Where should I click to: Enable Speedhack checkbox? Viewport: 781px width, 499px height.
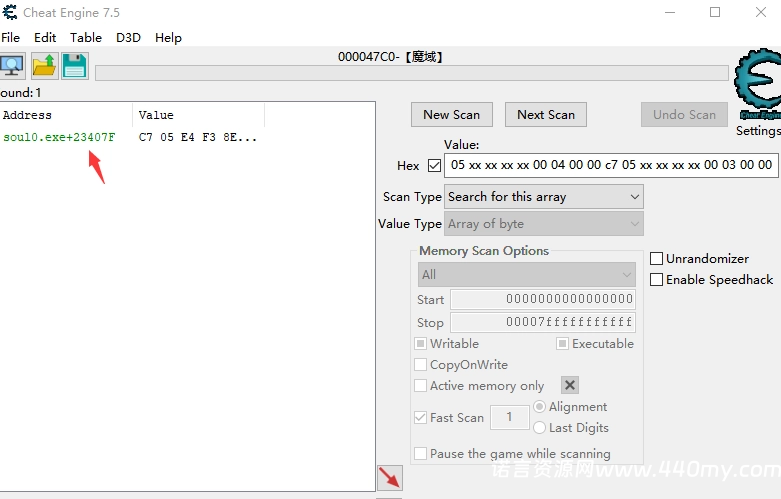pyautogui.click(x=656, y=279)
